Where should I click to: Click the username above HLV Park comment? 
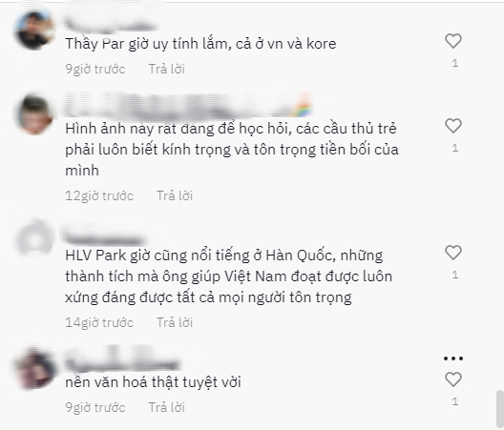pos(103,235)
